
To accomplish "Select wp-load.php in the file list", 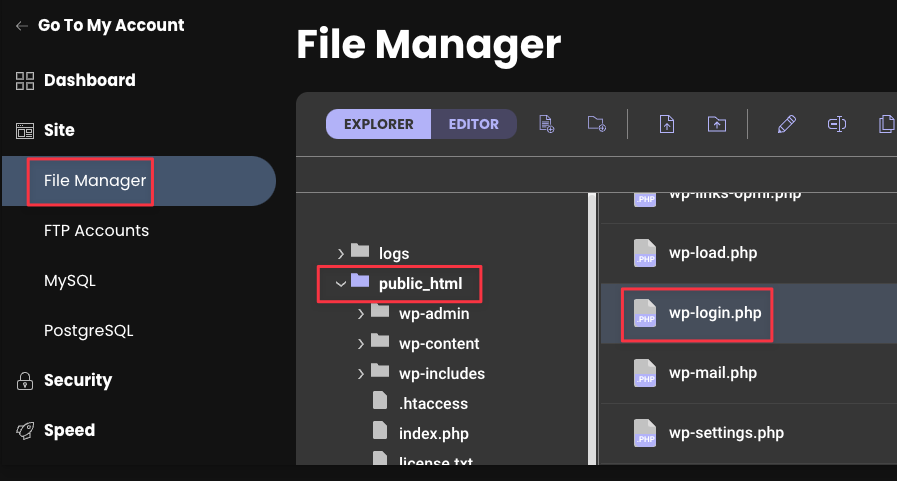I will click(x=713, y=253).
